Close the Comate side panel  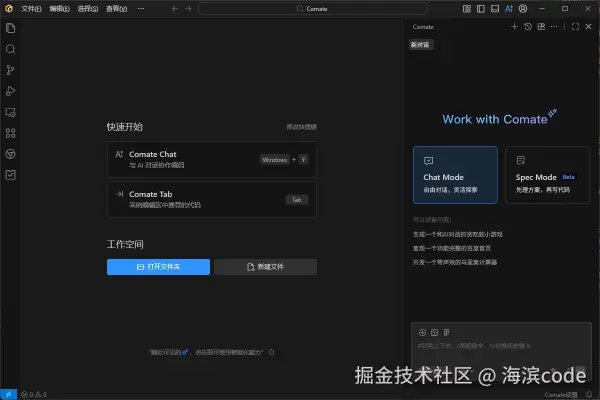589,26
